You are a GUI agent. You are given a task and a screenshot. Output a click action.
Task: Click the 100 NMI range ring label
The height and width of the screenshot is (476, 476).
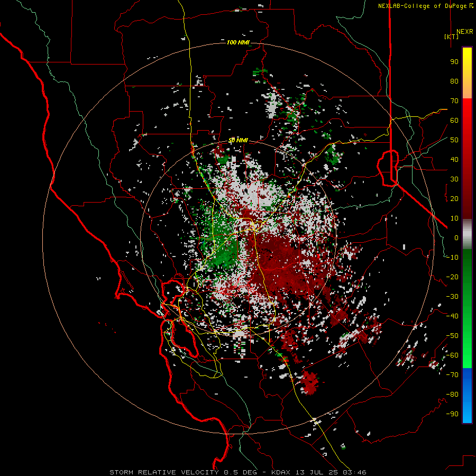pyautogui.click(x=238, y=42)
